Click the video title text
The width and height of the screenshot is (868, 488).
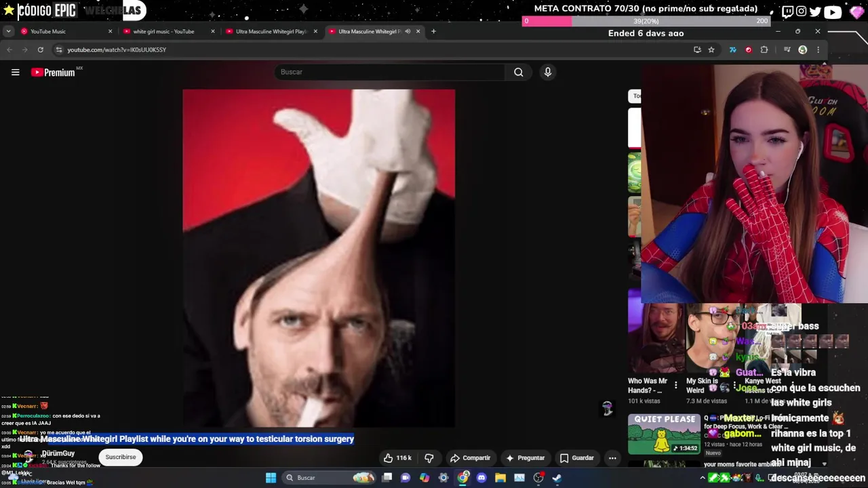tap(186, 439)
